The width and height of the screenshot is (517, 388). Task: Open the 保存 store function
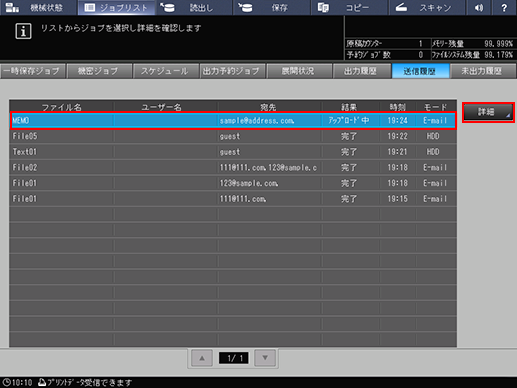pyautogui.click(x=272, y=7)
